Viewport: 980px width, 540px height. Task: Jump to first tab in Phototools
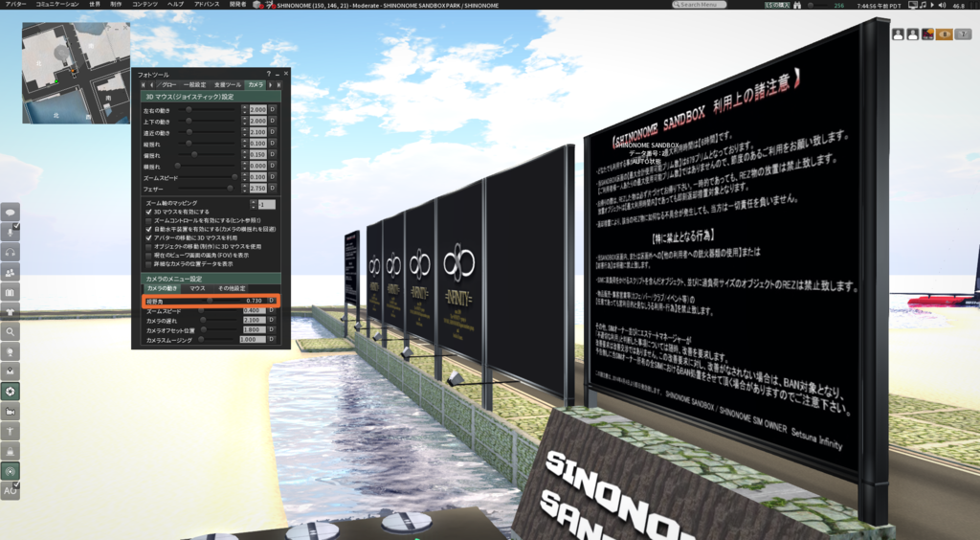(144, 84)
